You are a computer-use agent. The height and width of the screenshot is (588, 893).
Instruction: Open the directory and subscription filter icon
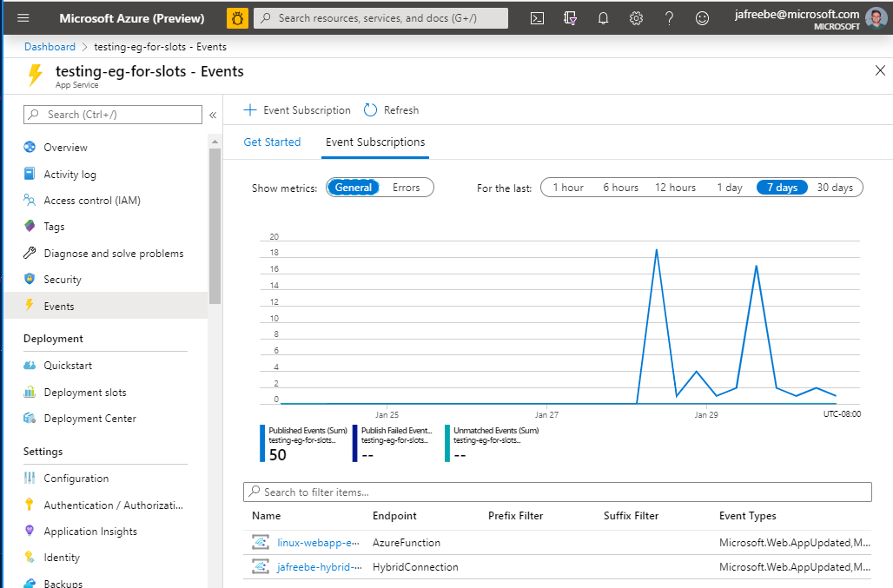[570, 18]
